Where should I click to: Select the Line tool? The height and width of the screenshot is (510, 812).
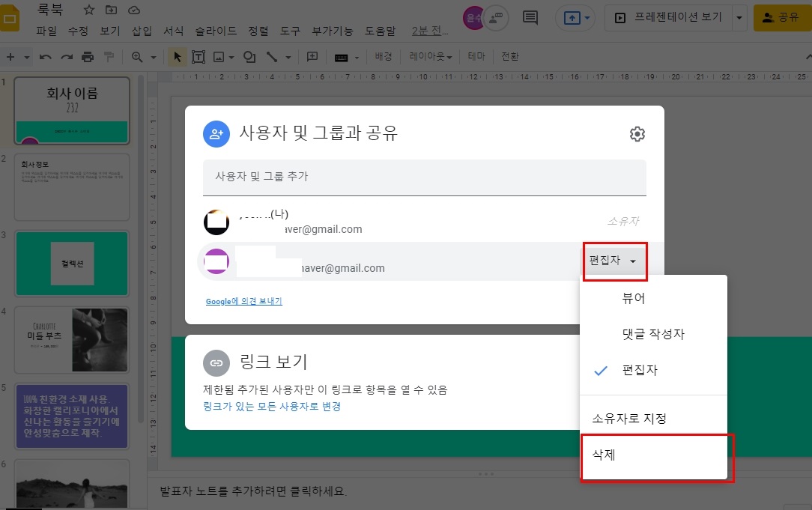click(x=271, y=56)
